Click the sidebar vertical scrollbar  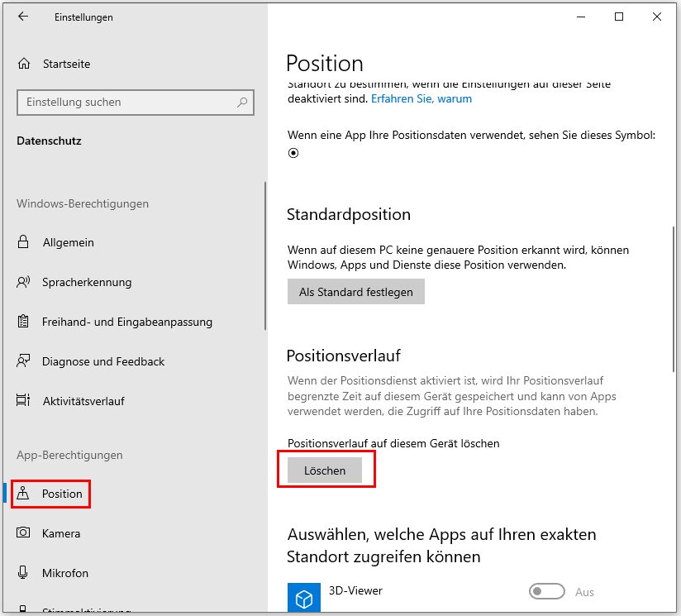(x=264, y=256)
